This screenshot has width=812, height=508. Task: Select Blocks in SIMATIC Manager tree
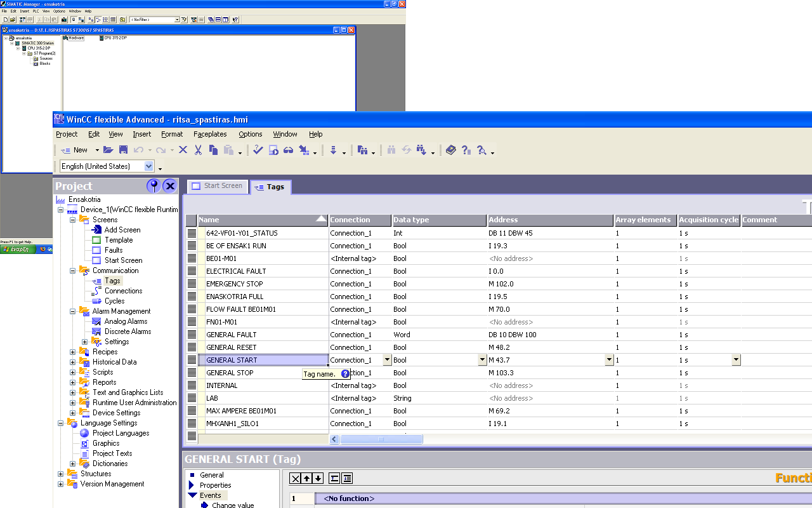click(x=44, y=63)
